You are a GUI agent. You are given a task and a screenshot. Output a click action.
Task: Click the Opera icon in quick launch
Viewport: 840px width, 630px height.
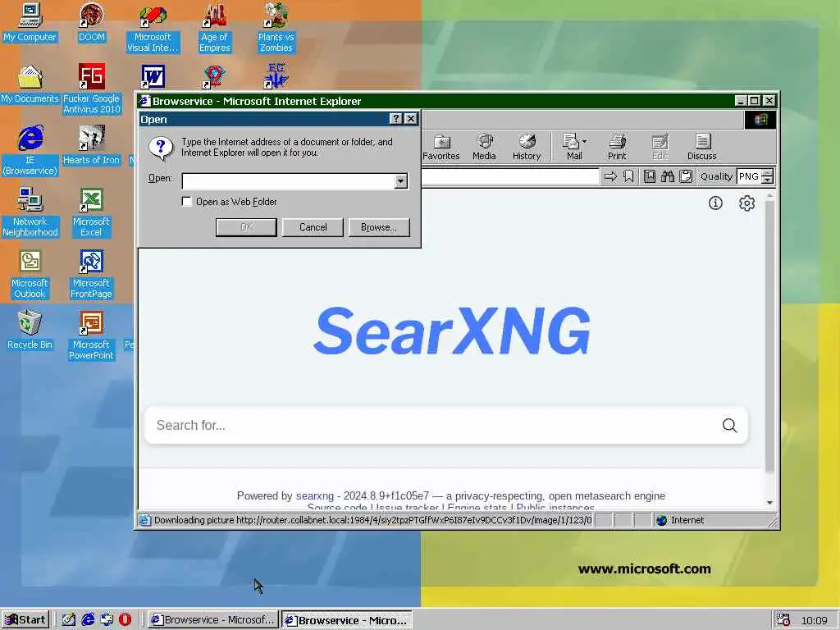pos(125,619)
